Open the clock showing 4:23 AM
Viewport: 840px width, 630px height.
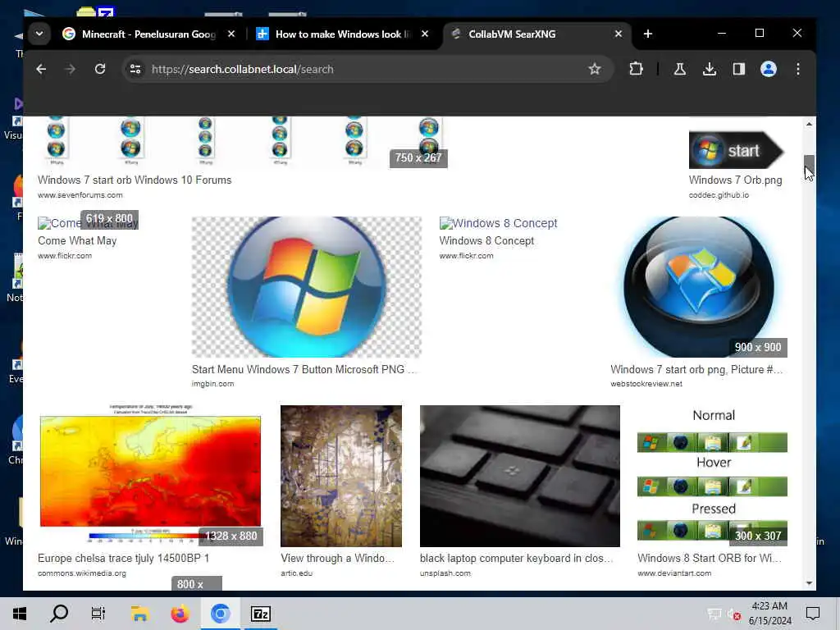(769, 614)
